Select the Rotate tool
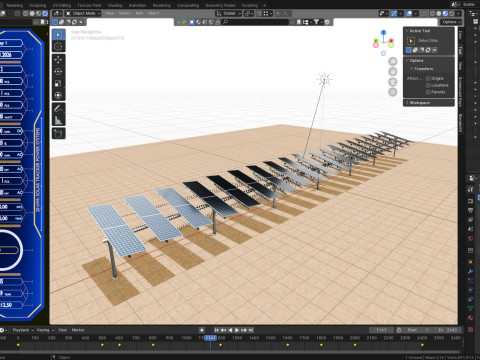This screenshot has height=360, width=480. [x=59, y=72]
